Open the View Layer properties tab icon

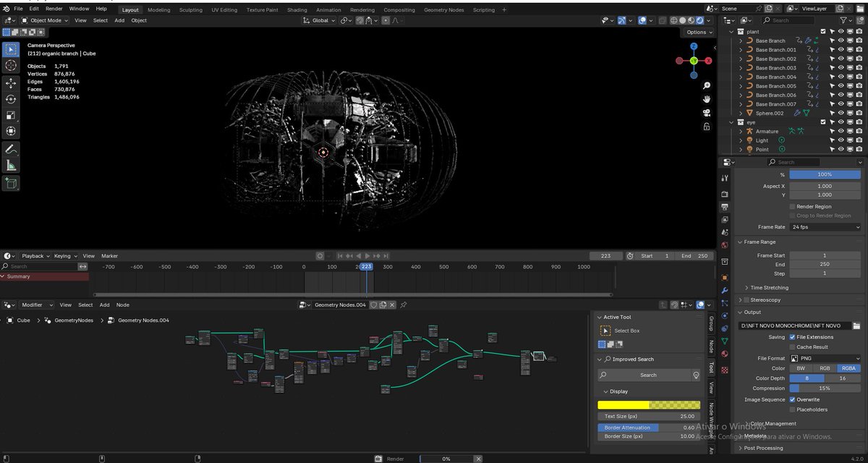click(725, 218)
